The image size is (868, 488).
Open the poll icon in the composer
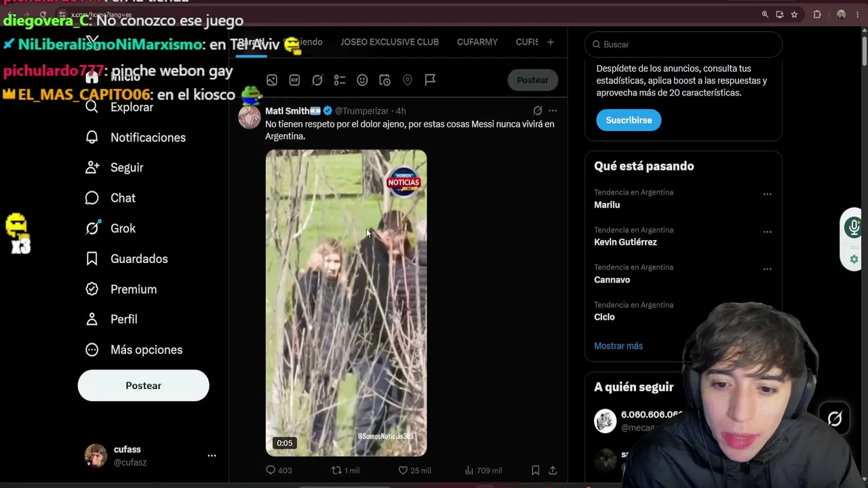pos(340,80)
